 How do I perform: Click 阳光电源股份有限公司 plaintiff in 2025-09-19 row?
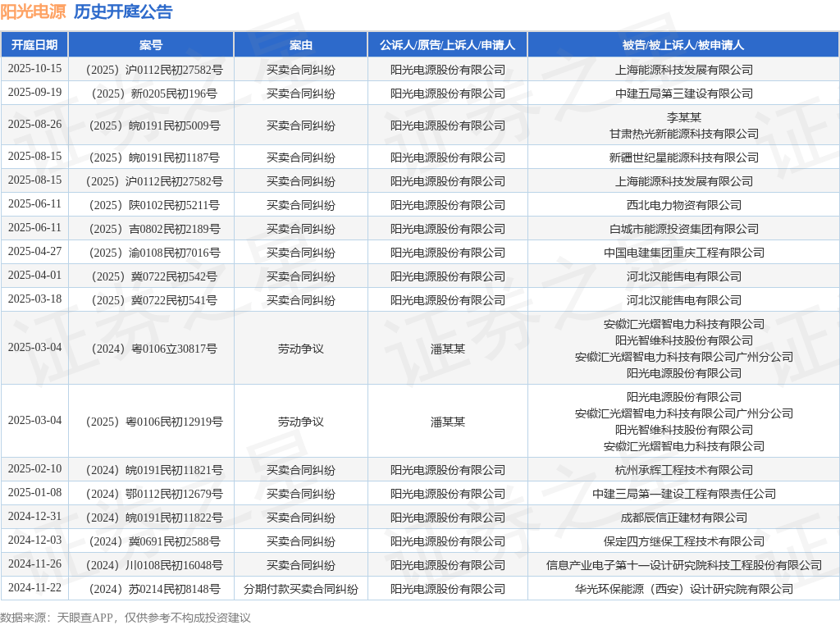tap(447, 94)
